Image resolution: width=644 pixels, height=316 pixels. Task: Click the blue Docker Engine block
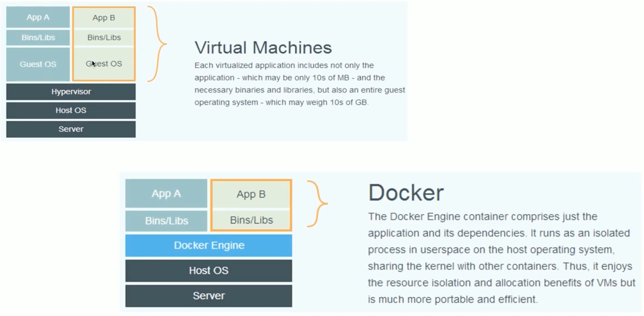pos(209,245)
